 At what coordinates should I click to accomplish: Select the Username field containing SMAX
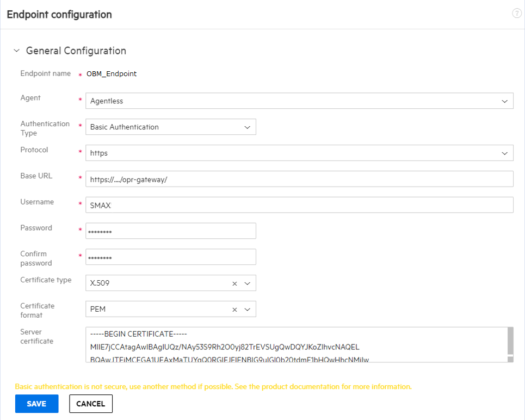pyautogui.click(x=299, y=205)
